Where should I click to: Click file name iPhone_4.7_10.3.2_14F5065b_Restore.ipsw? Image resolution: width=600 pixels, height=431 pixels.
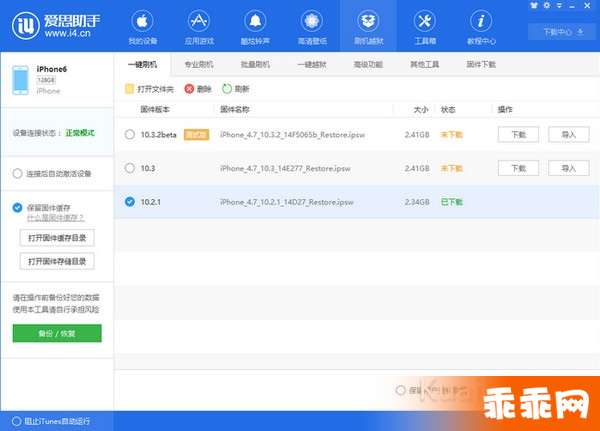(292, 135)
